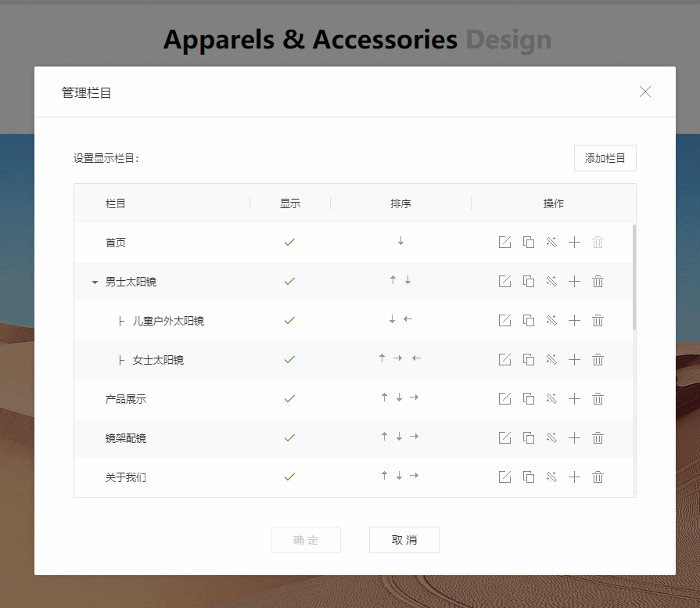Click magic wand icon in 男士太阳镜 row
The height and width of the screenshot is (608, 700).
tap(551, 282)
